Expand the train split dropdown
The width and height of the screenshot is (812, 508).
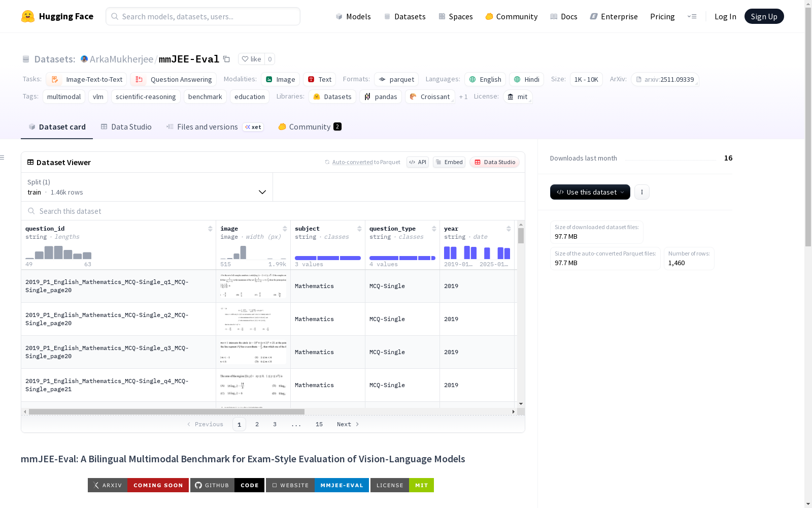[x=147, y=187]
